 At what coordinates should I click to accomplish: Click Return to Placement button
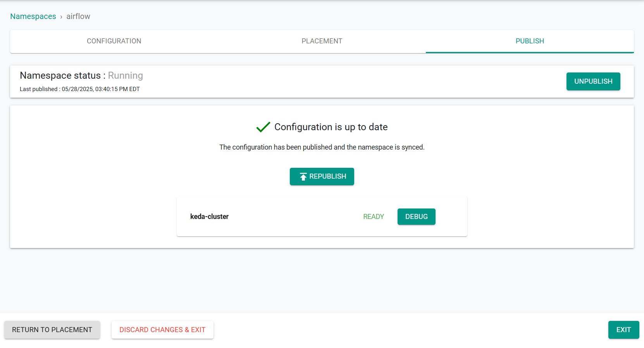click(52, 330)
